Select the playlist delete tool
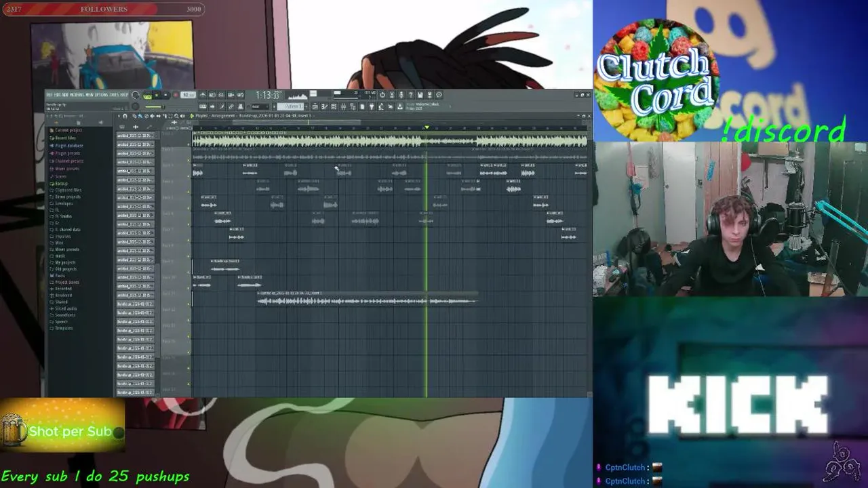Image resolution: width=868 pixels, height=488 pixels. pyautogui.click(x=146, y=116)
